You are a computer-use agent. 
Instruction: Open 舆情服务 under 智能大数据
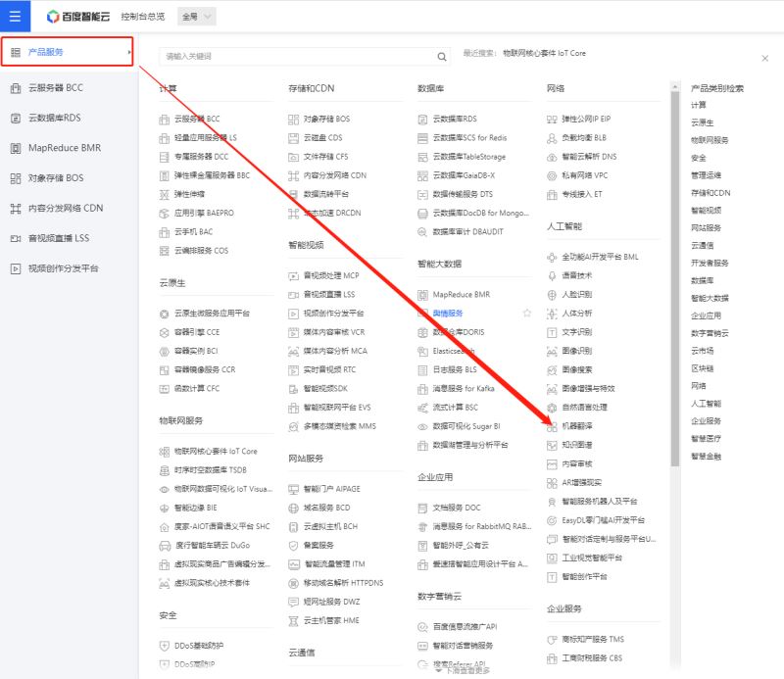(448, 313)
